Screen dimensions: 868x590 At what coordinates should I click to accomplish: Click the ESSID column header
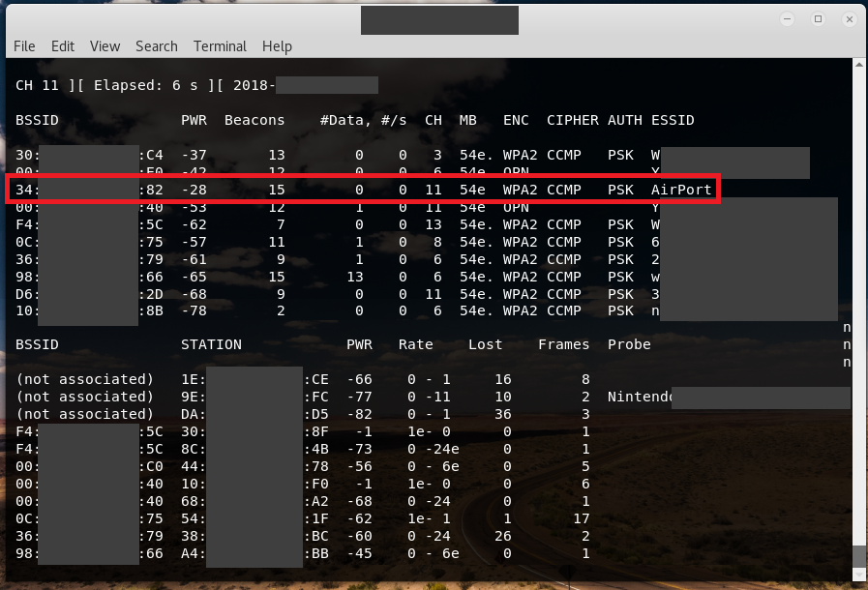(673, 120)
